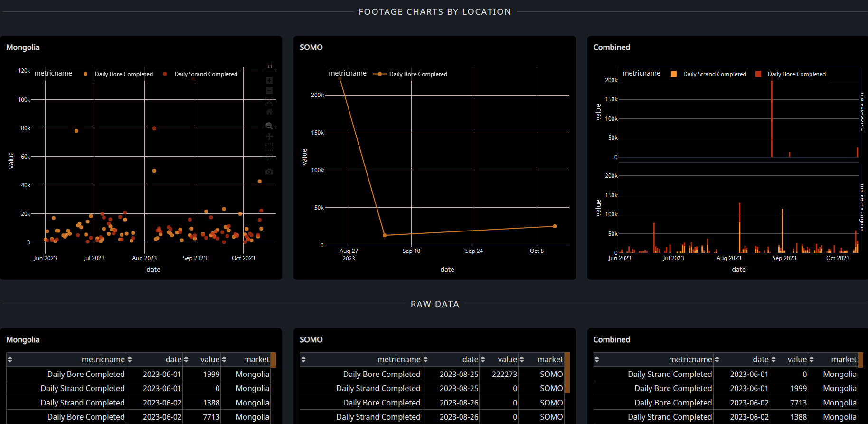The image size is (868, 424).
Task: Click first 2023-08-25 date cell in SOMO table
Action: 451,374
